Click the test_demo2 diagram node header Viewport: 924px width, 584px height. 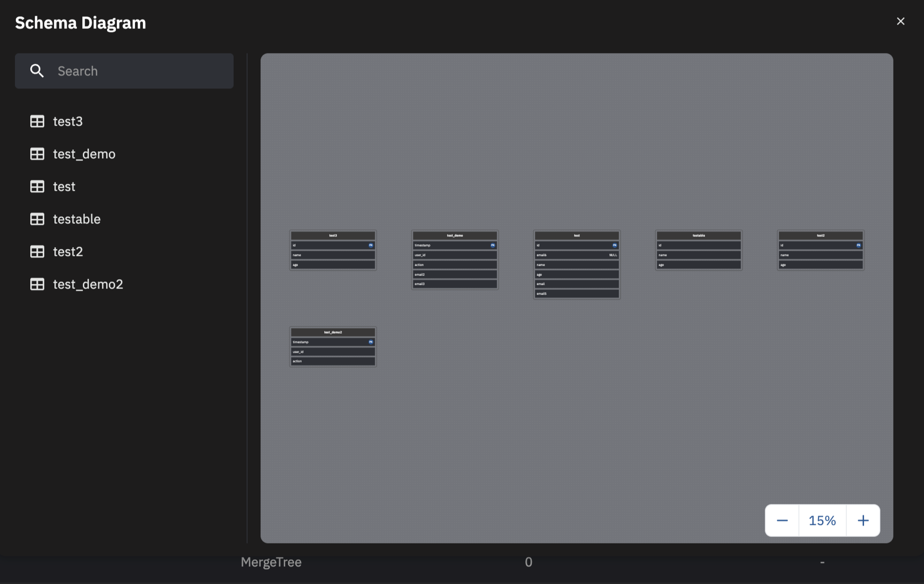(x=333, y=332)
